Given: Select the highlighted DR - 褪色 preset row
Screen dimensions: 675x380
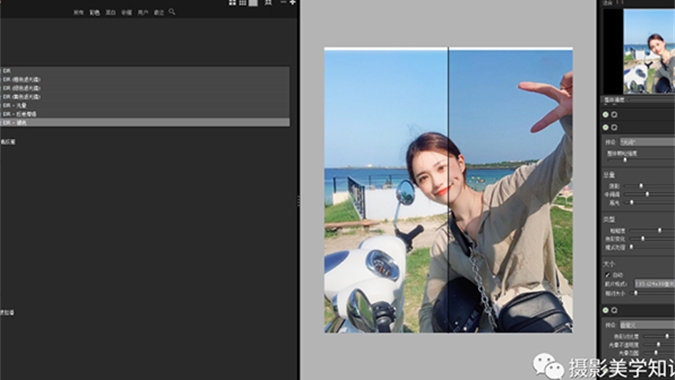Looking at the screenshot, I should pyautogui.click(x=145, y=122).
